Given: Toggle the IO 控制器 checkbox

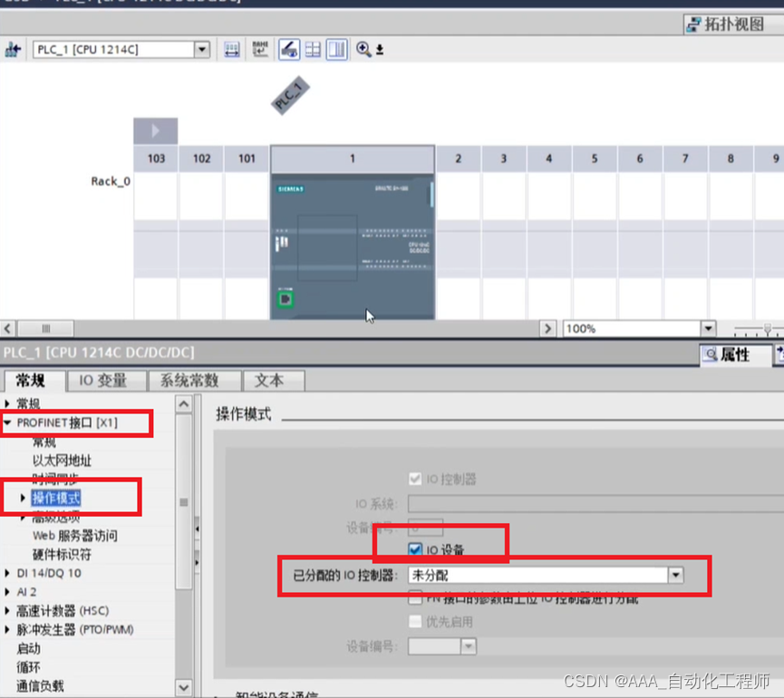Looking at the screenshot, I should pos(415,479).
